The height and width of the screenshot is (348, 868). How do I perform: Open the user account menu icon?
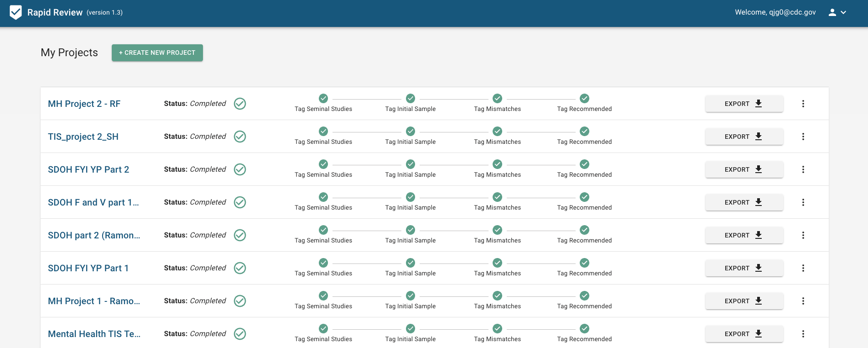(837, 12)
